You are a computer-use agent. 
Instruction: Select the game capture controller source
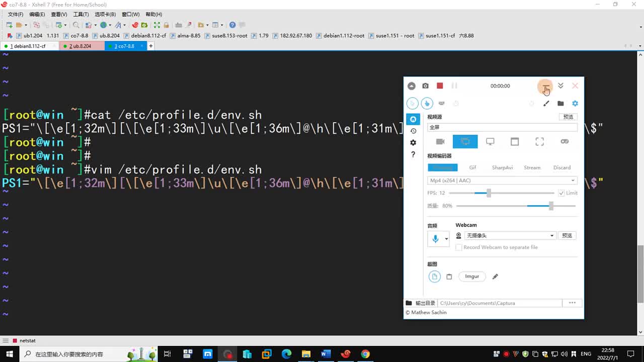[565, 142]
